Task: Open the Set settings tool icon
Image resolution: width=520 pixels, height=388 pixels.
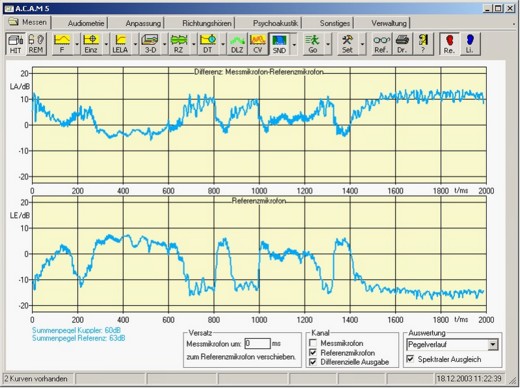Action: 347,44
